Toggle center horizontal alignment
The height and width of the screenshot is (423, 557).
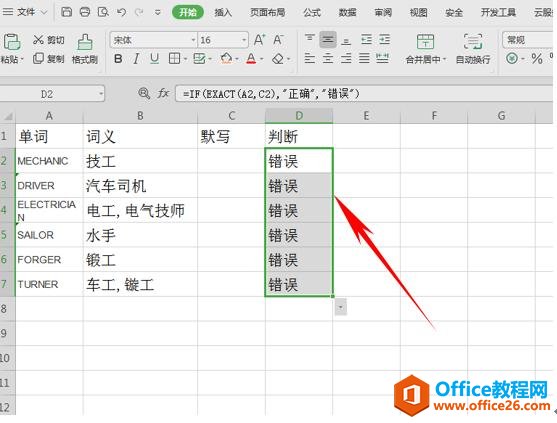pos(328,58)
